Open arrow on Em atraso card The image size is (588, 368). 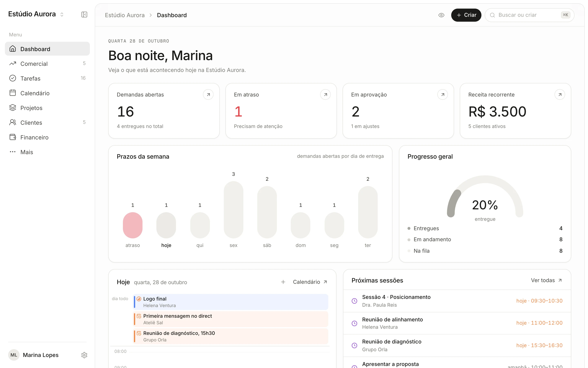325,95
